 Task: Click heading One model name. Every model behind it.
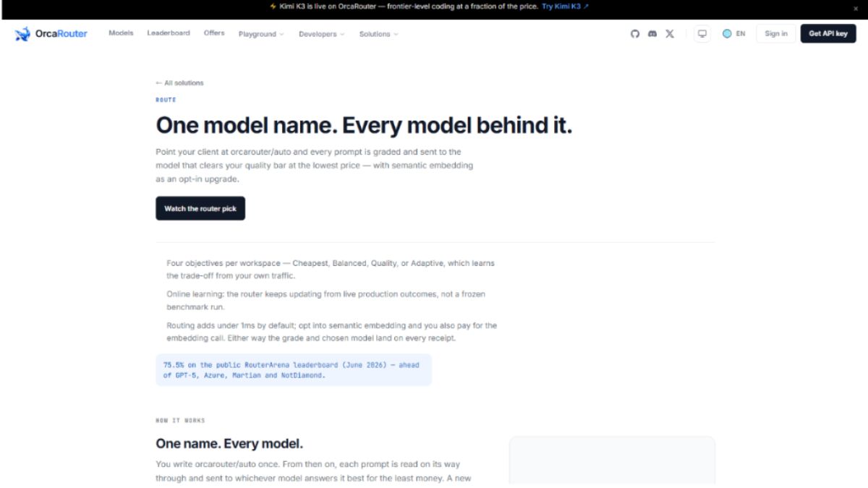364,126
